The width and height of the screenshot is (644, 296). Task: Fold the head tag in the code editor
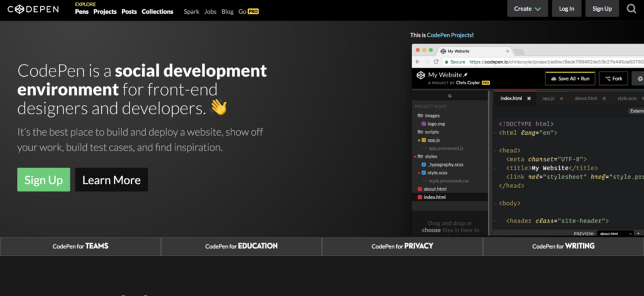click(495, 150)
